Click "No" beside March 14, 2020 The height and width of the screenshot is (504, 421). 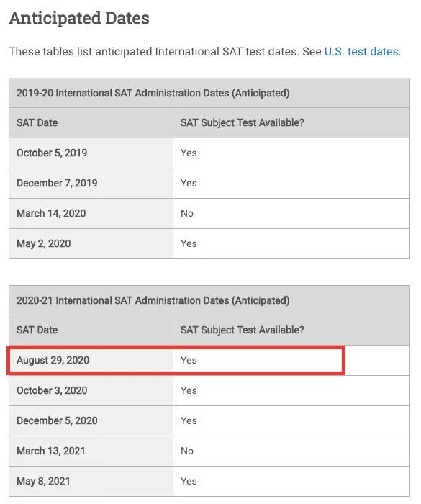click(x=187, y=213)
